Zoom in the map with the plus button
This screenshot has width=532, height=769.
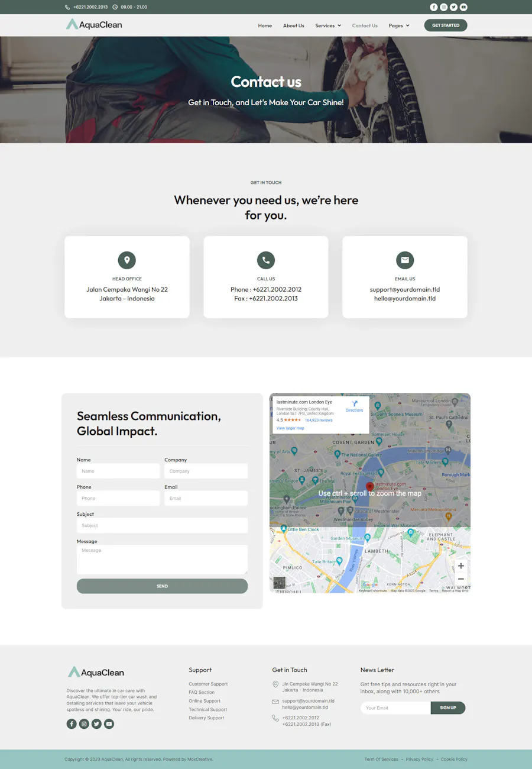point(461,566)
